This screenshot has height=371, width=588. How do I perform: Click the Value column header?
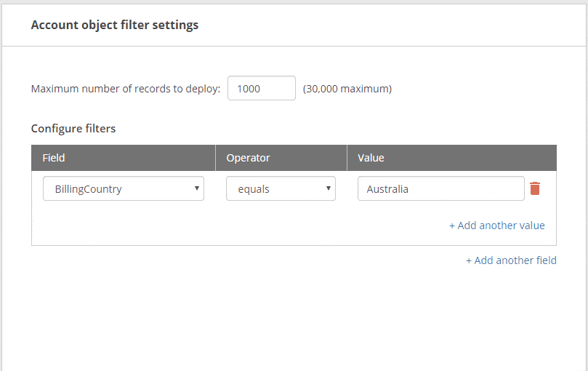tap(371, 158)
